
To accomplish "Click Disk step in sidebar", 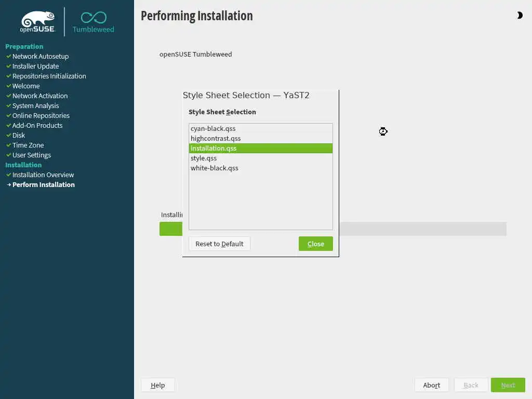I will click(x=19, y=135).
